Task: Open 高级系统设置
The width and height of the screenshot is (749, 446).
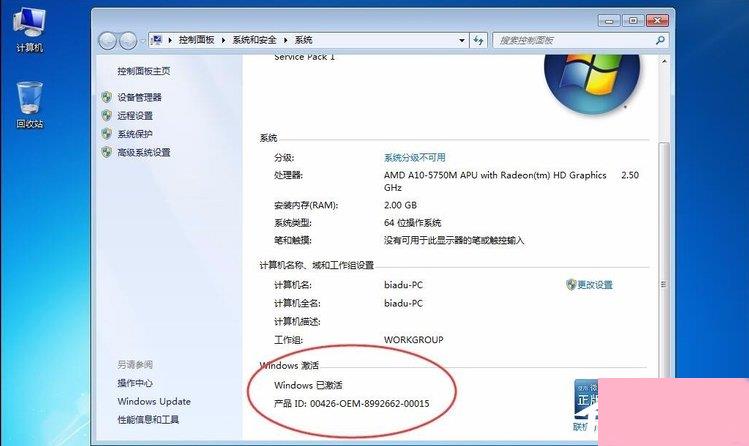Action: (x=144, y=152)
